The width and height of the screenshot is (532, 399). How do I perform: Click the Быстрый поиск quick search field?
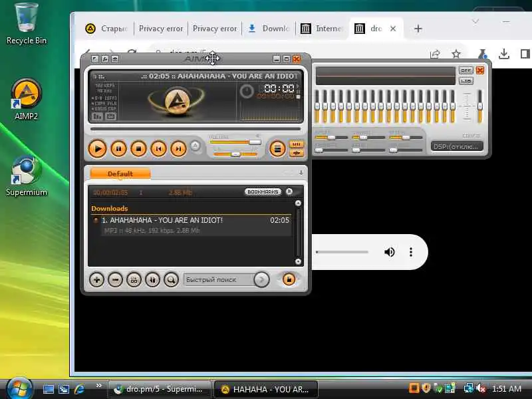pyautogui.click(x=219, y=280)
